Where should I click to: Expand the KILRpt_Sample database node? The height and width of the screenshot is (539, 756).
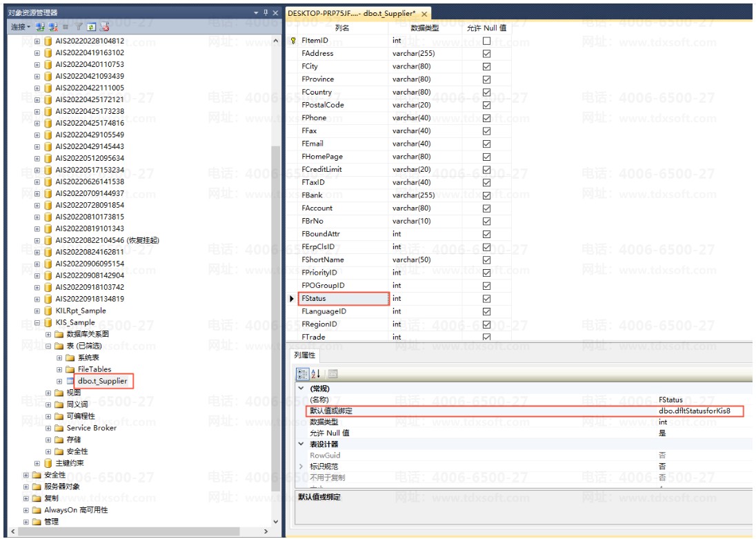37,311
